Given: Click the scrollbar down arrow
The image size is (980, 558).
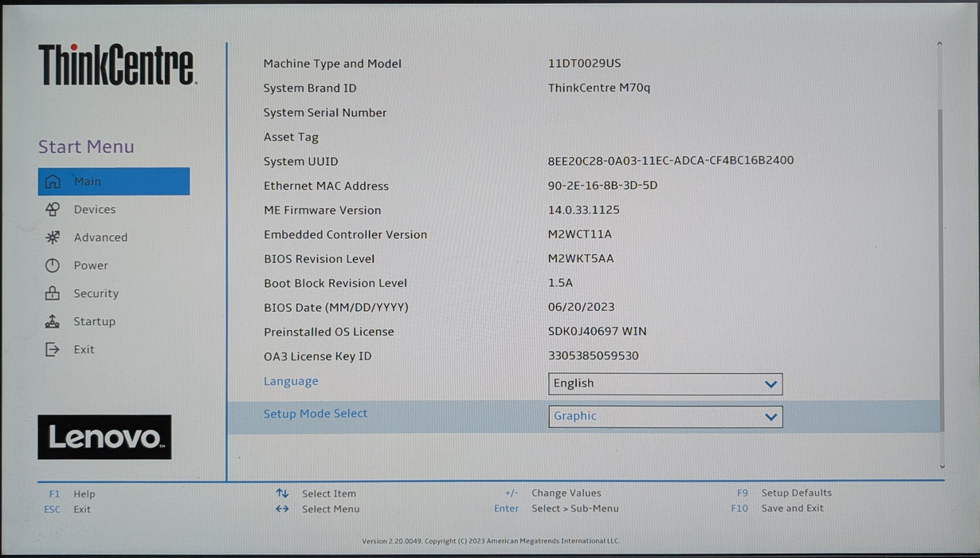Looking at the screenshot, I should pyautogui.click(x=942, y=466).
